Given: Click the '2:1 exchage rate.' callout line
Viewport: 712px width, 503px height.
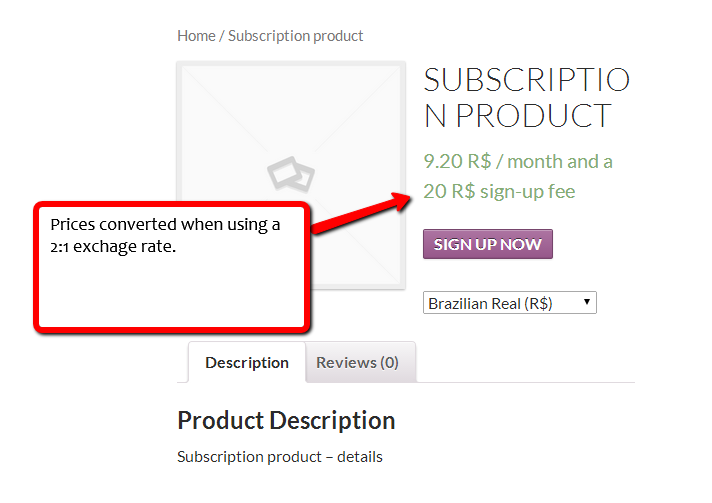Looking at the screenshot, I should pyautogui.click(x=113, y=246).
